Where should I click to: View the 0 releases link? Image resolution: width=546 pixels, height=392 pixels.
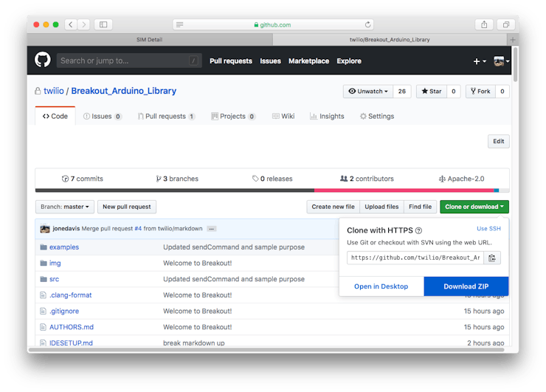[272, 179]
